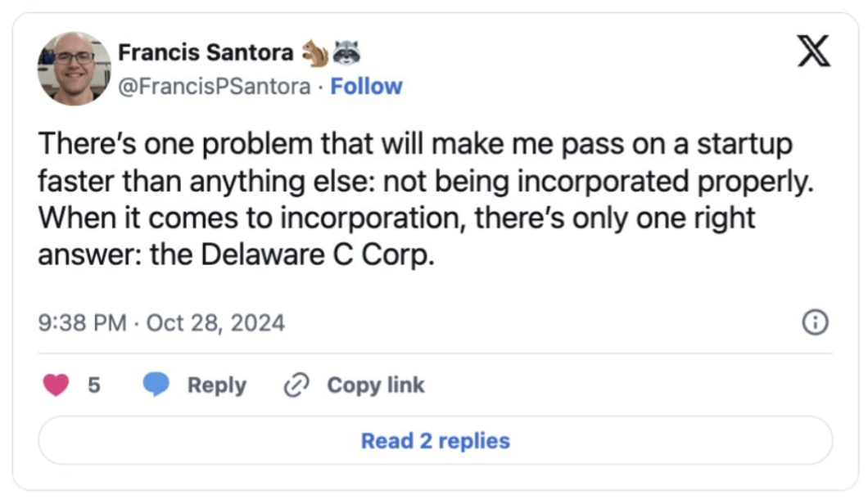This screenshot has height=504, width=868.
Task: Open the info circle icon
Action: 813,323
